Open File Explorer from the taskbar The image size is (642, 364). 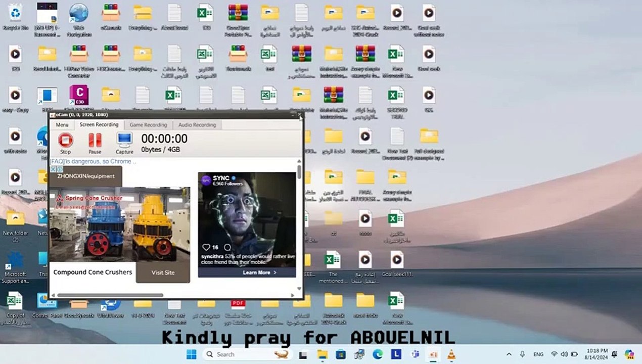pyautogui.click(x=322, y=354)
